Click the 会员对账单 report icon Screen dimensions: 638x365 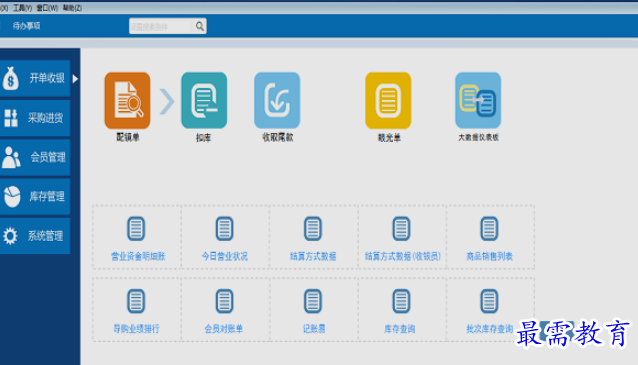pyautogui.click(x=224, y=301)
